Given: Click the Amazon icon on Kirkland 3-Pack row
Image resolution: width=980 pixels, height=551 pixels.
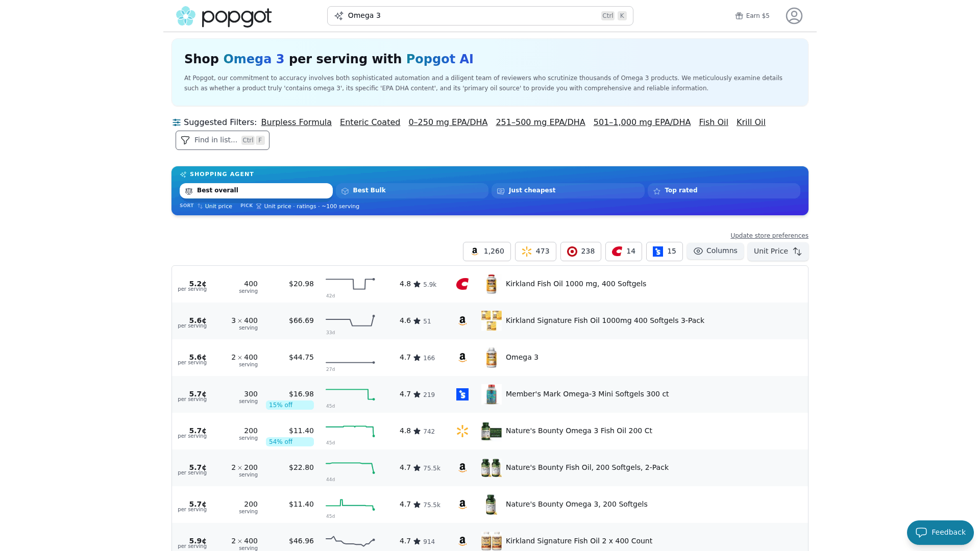Looking at the screenshot, I should tap(462, 321).
